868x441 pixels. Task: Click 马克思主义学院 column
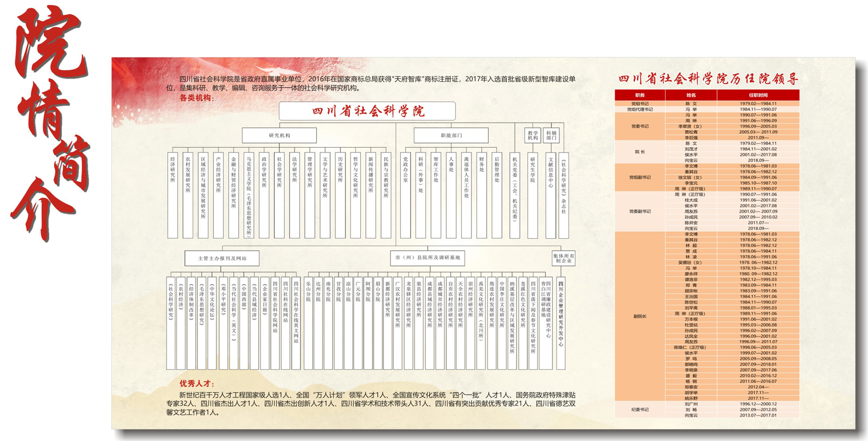coord(248,195)
